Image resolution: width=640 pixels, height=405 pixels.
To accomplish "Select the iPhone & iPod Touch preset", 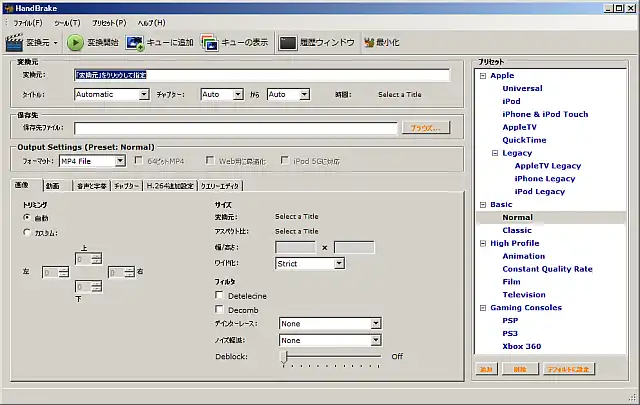I will tap(545, 114).
